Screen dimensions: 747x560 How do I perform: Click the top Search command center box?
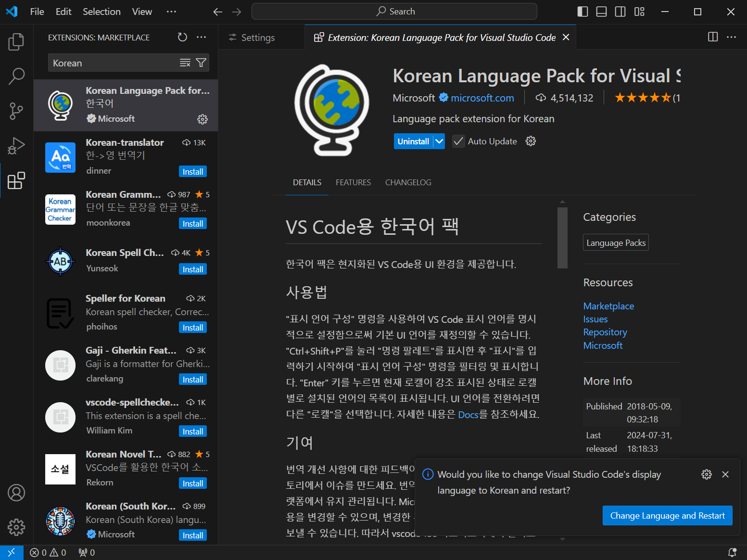click(394, 12)
